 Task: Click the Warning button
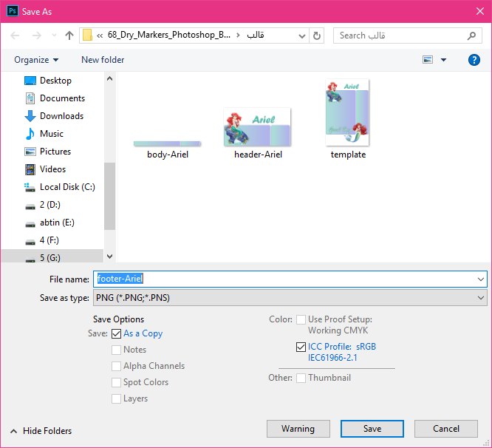pyautogui.click(x=298, y=429)
